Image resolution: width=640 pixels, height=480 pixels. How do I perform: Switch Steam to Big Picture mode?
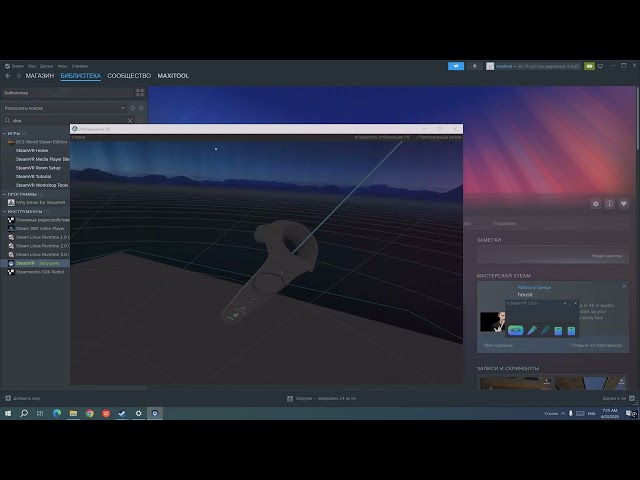point(600,66)
